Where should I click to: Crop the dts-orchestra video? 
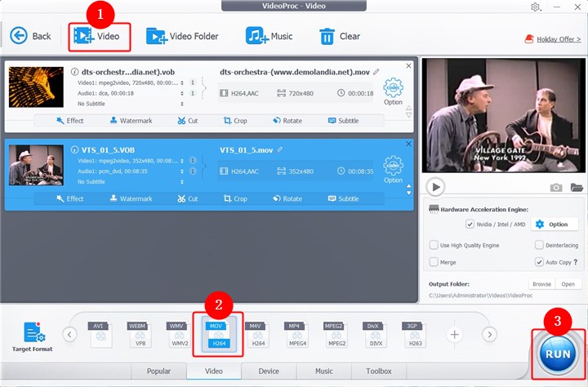coord(235,120)
